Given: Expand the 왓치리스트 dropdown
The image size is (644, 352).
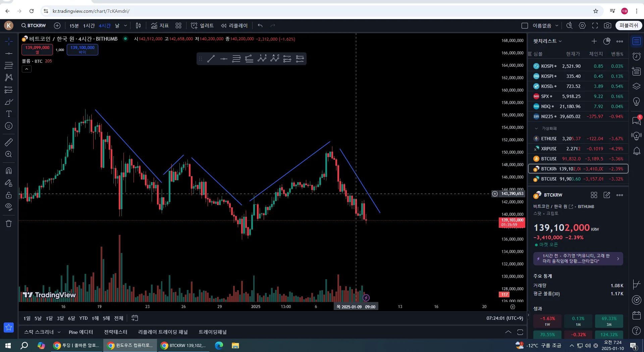Looking at the screenshot, I should tap(547, 41).
